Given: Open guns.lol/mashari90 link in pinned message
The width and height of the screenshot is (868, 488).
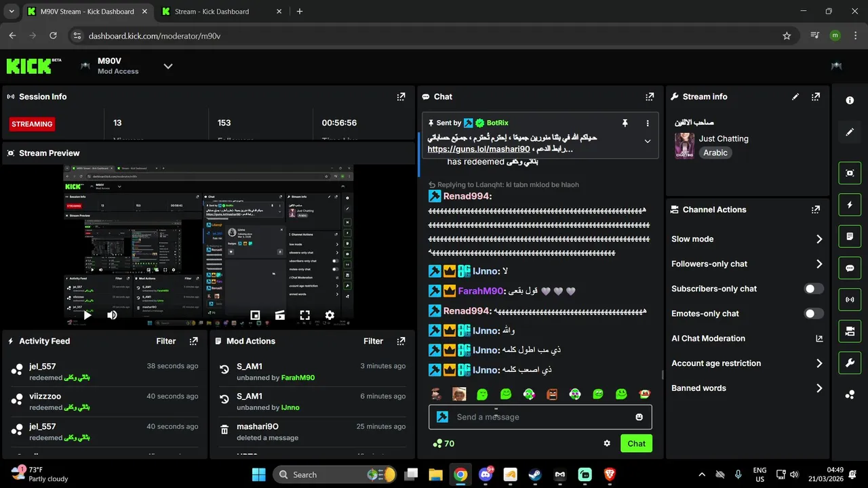Looking at the screenshot, I should [479, 149].
